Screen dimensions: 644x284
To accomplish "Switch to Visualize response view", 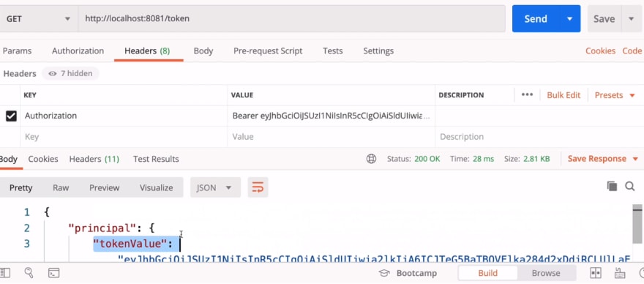I will click(156, 187).
